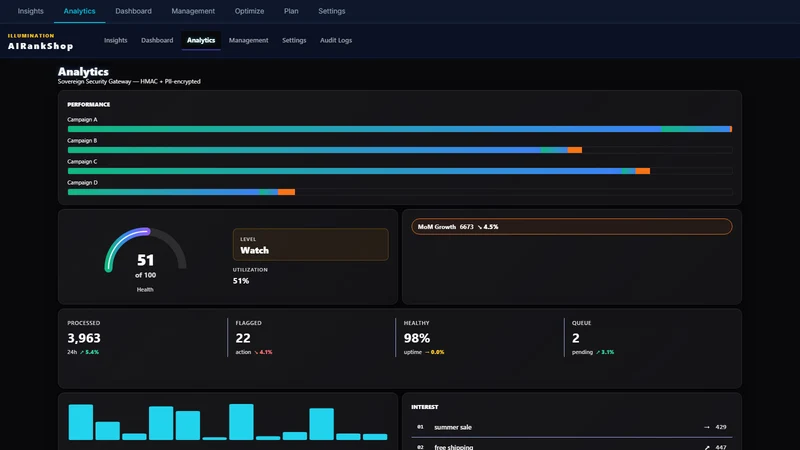Click the Analytics page heading

[x=83, y=71]
